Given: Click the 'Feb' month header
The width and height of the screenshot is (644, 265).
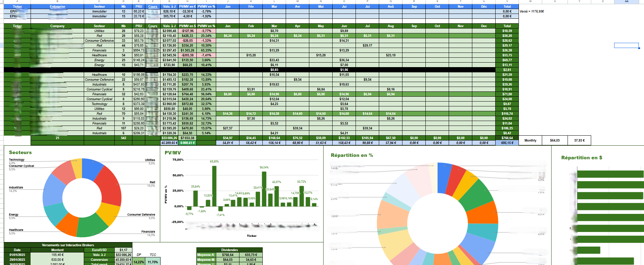Looking at the screenshot, I should point(251,26).
